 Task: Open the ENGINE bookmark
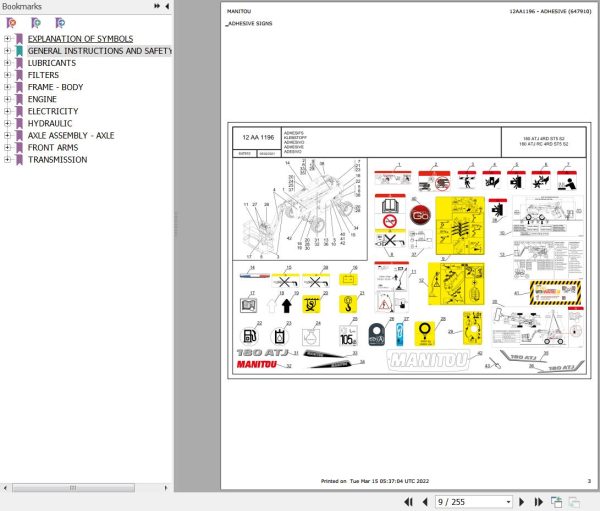tap(42, 99)
